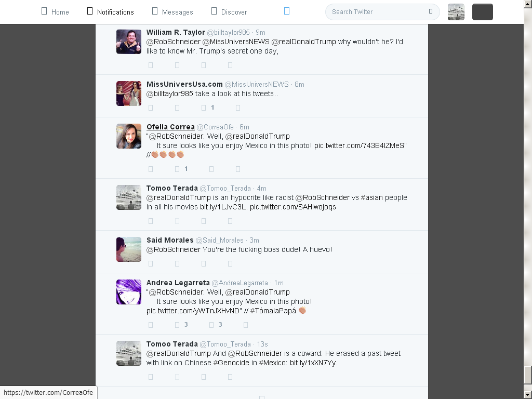Open more options on Ofelia Correa's tweet

coord(238,169)
